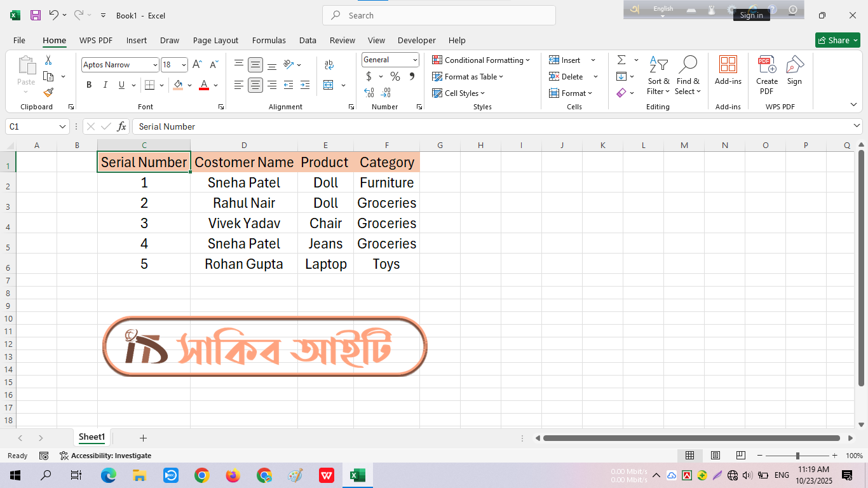The image size is (868, 488).
Task: Click the AutoSum sigma icon
Action: pos(621,60)
